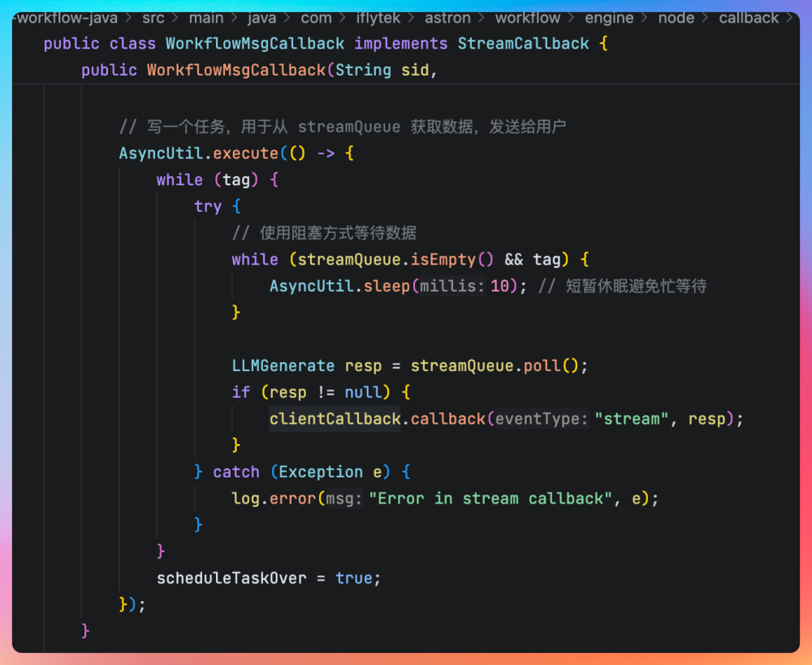Click the 'src' breadcrumb segment
This screenshot has height=665, width=812.
152,18
